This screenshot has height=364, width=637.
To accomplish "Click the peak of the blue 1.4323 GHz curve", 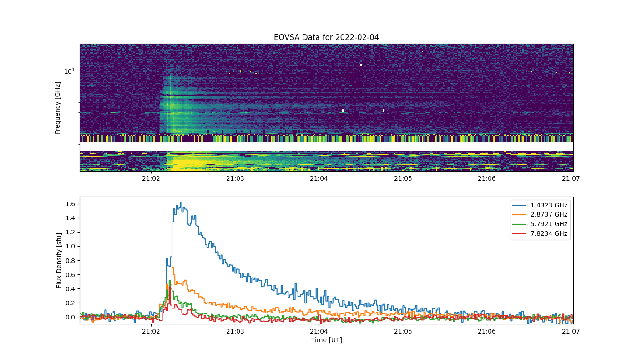I will (x=181, y=202).
